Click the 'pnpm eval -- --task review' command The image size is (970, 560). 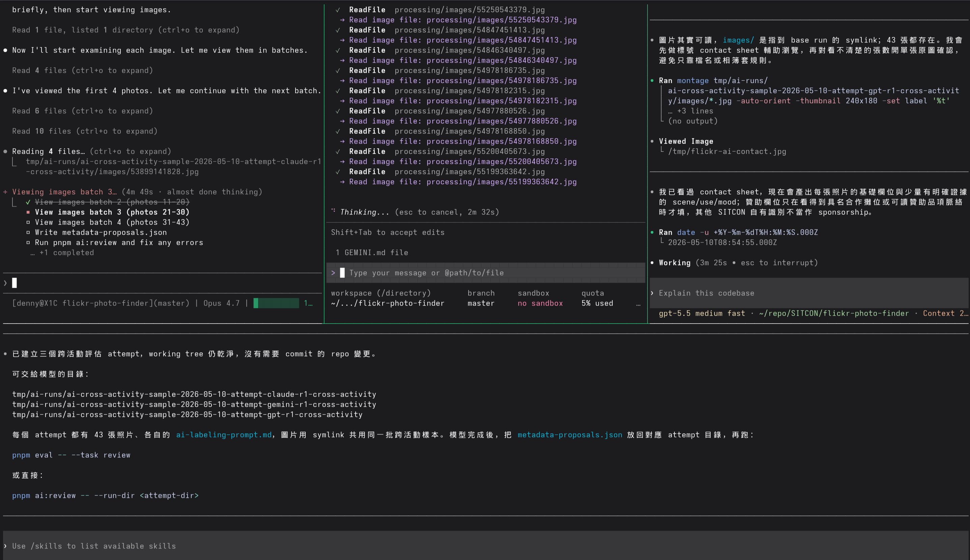(71, 455)
